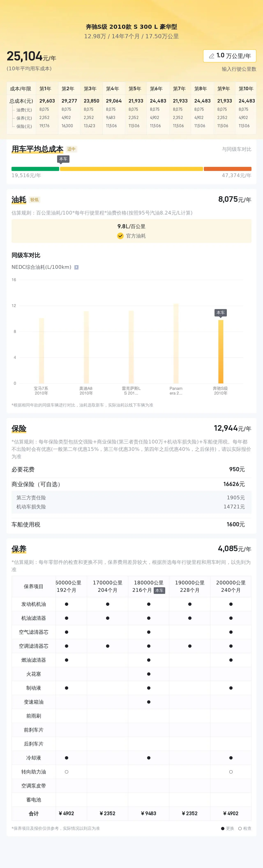
Task: Click the 官方油耗 check mark icon
Action: coord(120,236)
